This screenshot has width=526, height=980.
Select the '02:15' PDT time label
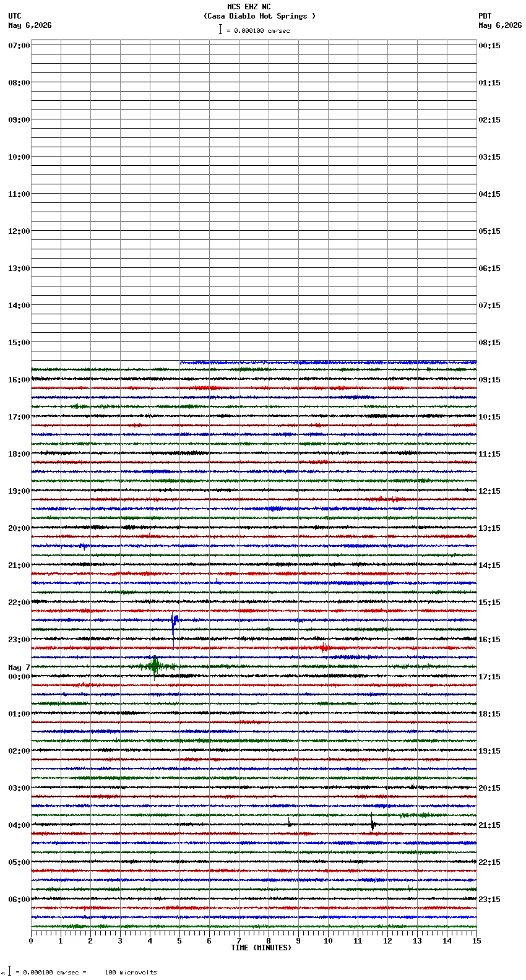[489, 120]
